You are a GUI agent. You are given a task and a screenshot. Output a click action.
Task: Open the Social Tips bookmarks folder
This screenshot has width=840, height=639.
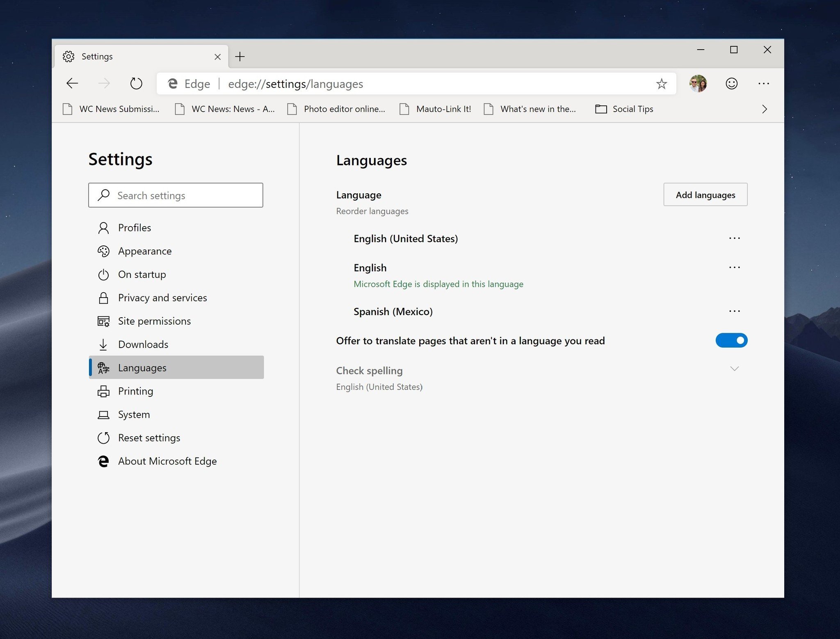tap(624, 109)
